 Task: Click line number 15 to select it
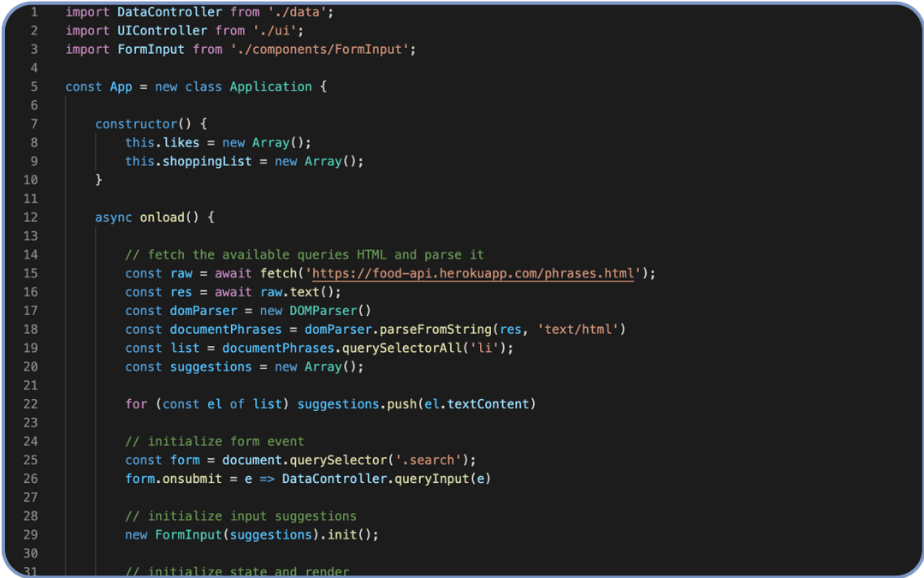point(30,272)
